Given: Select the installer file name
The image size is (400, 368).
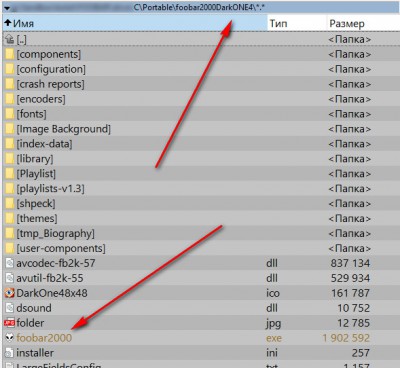Looking at the screenshot, I should point(35,353).
